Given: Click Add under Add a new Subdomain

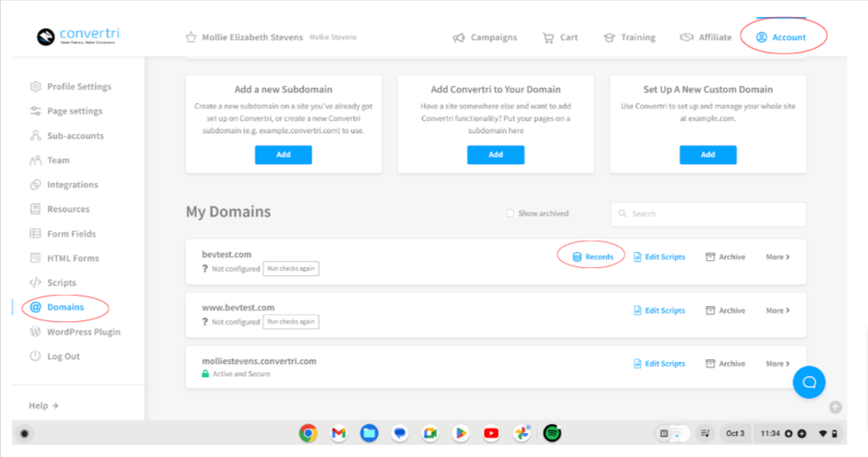Looking at the screenshot, I should 283,155.
